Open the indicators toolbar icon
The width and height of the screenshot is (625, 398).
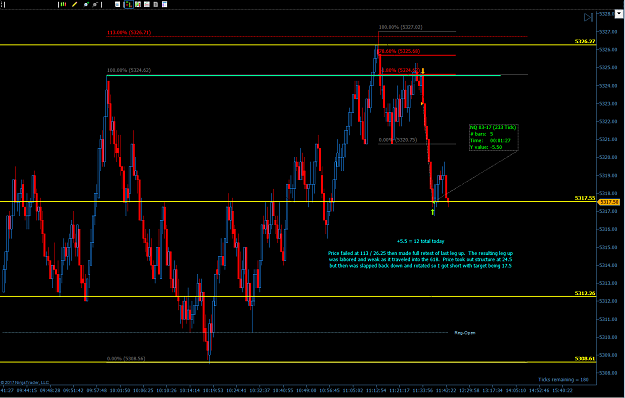click(138, 4)
